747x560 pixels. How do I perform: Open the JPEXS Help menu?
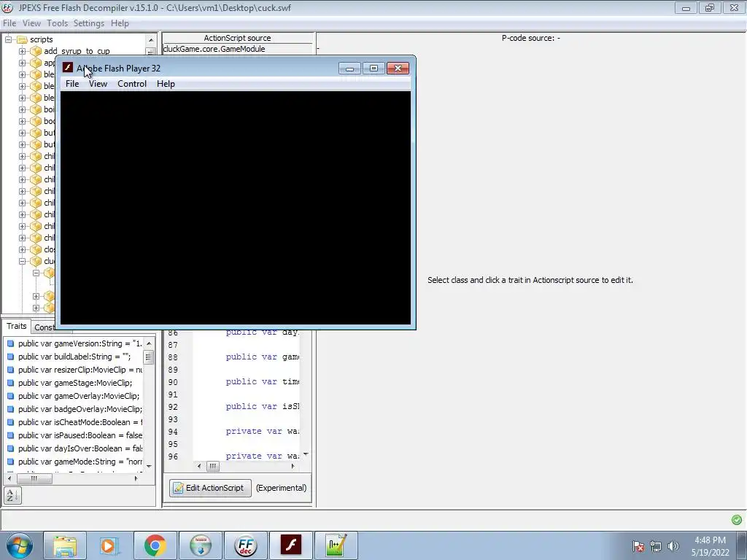click(x=120, y=23)
